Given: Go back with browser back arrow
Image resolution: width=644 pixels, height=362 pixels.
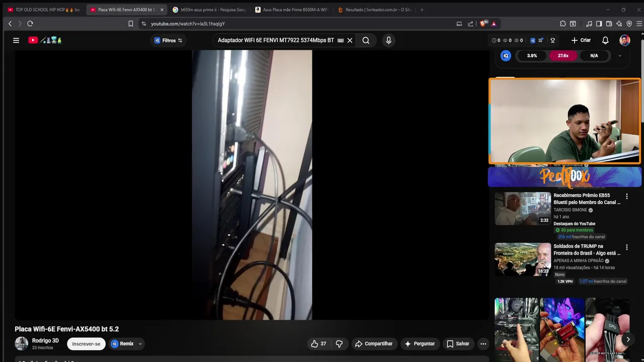Looking at the screenshot, I should pyautogui.click(x=10, y=24).
